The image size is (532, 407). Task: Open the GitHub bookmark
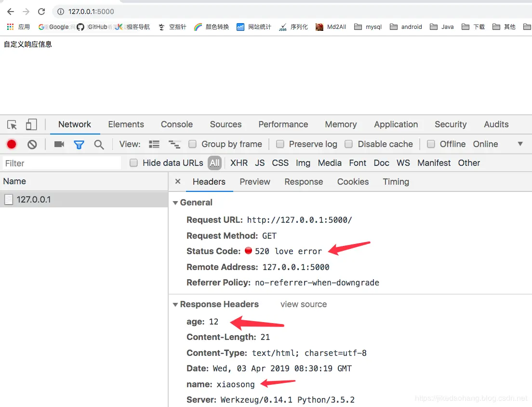92,27
